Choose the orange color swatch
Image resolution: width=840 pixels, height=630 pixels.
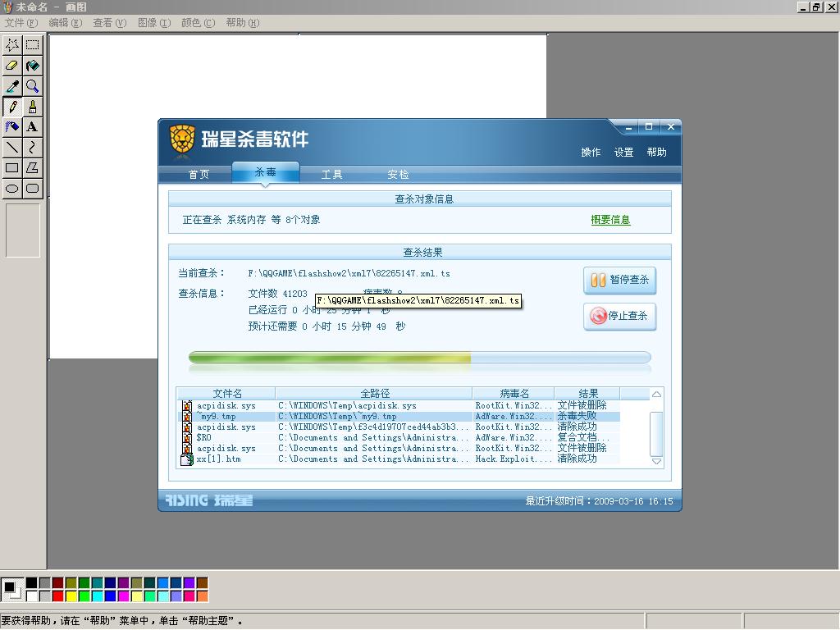pyautogui.click(x=202, y=596)
